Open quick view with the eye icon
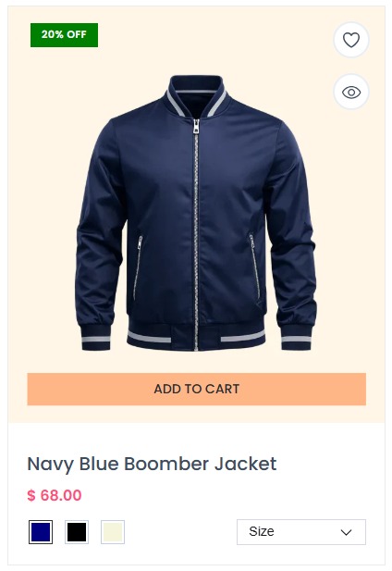Image resolution: width=392 pixels, height=571 pixels. (351, 92)
